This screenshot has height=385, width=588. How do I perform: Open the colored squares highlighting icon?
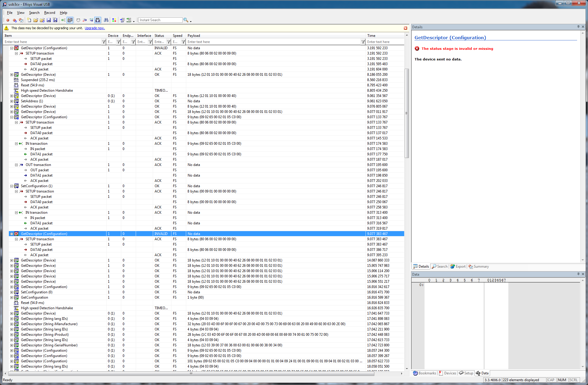[x=114, y=20]
